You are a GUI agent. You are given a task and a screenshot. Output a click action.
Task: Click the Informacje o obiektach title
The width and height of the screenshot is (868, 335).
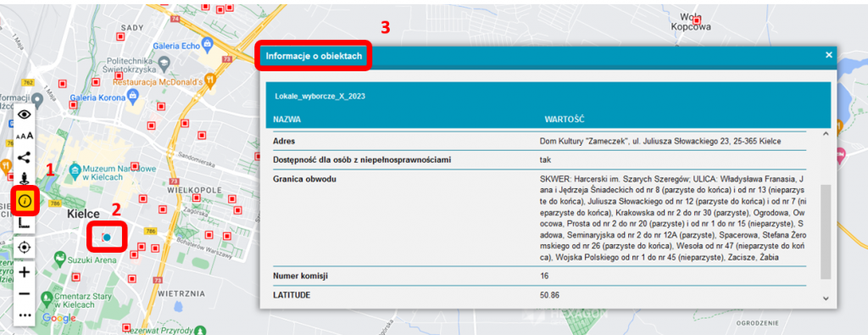tap(314, 56)
